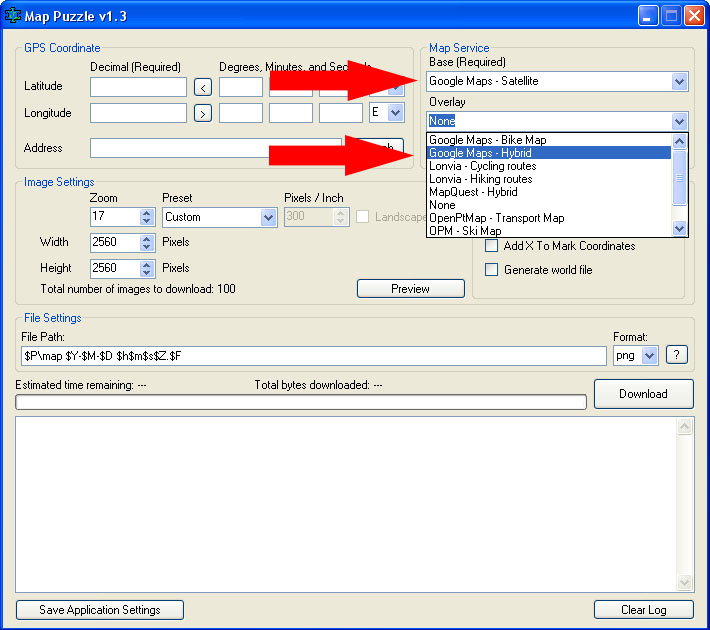Image resolution: width=710 pixels, height=630 pixels.
Task: Select MapQuest - Hybrid overlay
Action: [x=548, y=192]
